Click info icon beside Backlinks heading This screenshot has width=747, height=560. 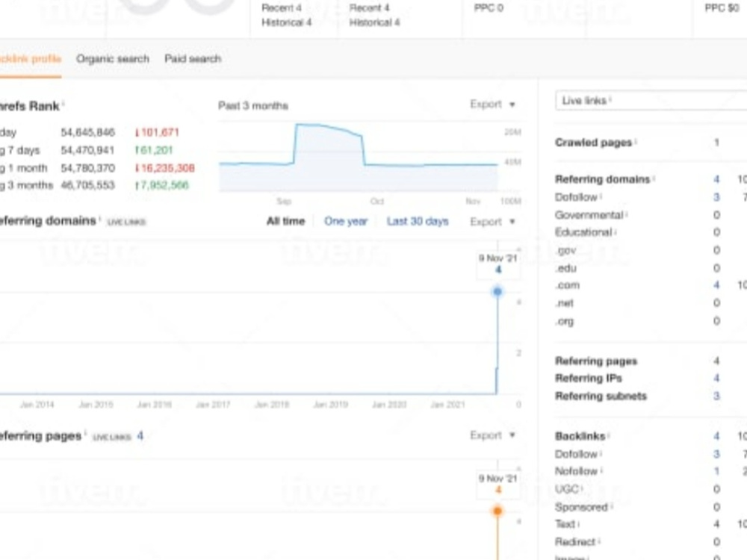point(609,435)
